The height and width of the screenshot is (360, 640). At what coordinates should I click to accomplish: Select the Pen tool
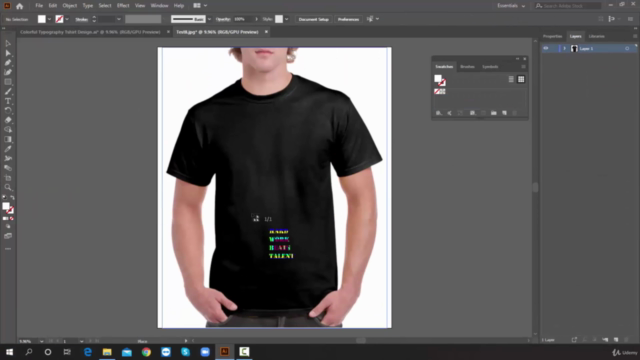[x=8, y=62]
